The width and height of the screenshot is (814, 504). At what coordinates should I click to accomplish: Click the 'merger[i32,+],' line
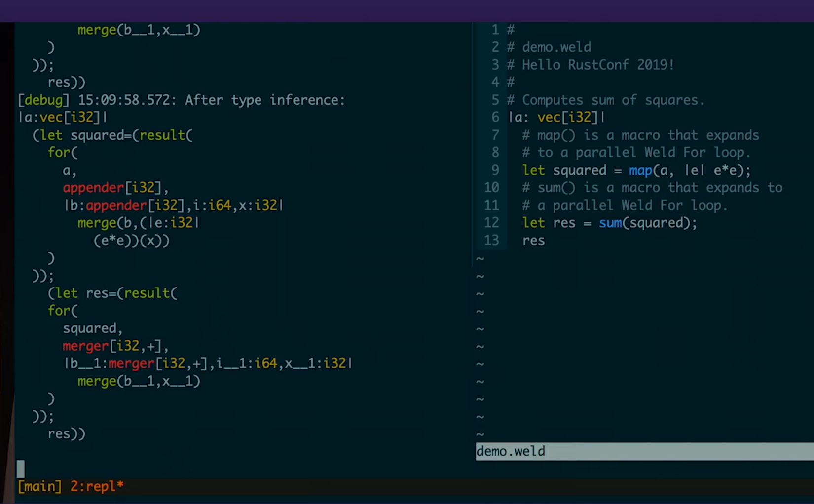116,346
